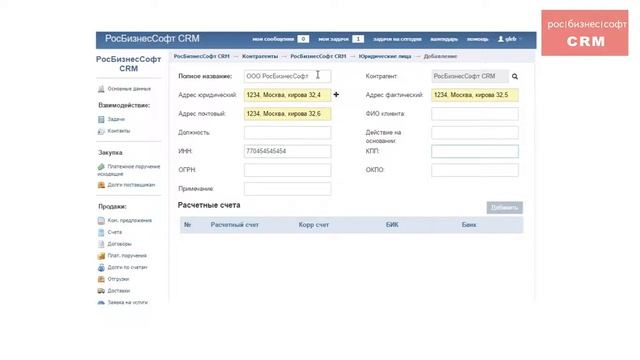Focus the ФИО клиента field
Image resolution: width=640 pixels, height=360 pixels.
(x=475, y=114)
